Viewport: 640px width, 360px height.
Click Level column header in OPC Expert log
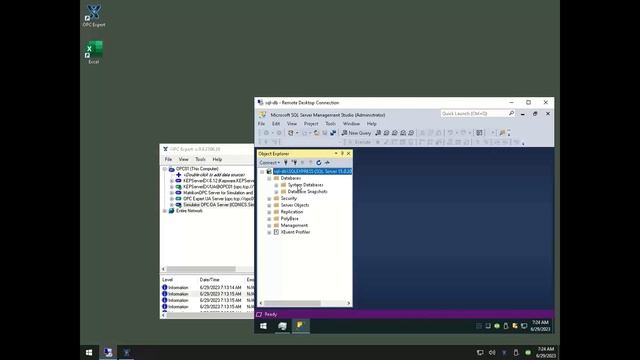tap(167, 280)
